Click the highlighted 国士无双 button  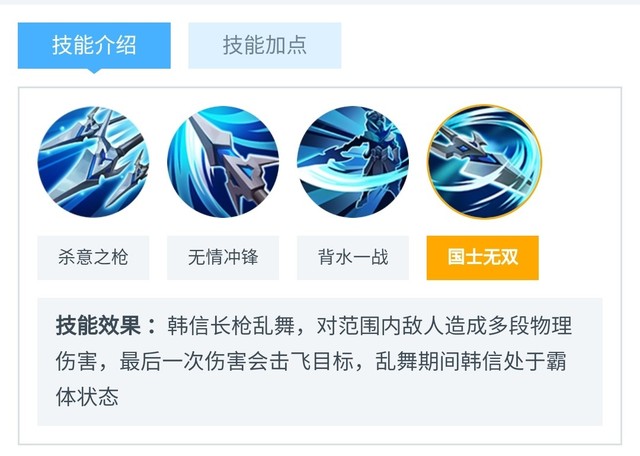point(482,258)
